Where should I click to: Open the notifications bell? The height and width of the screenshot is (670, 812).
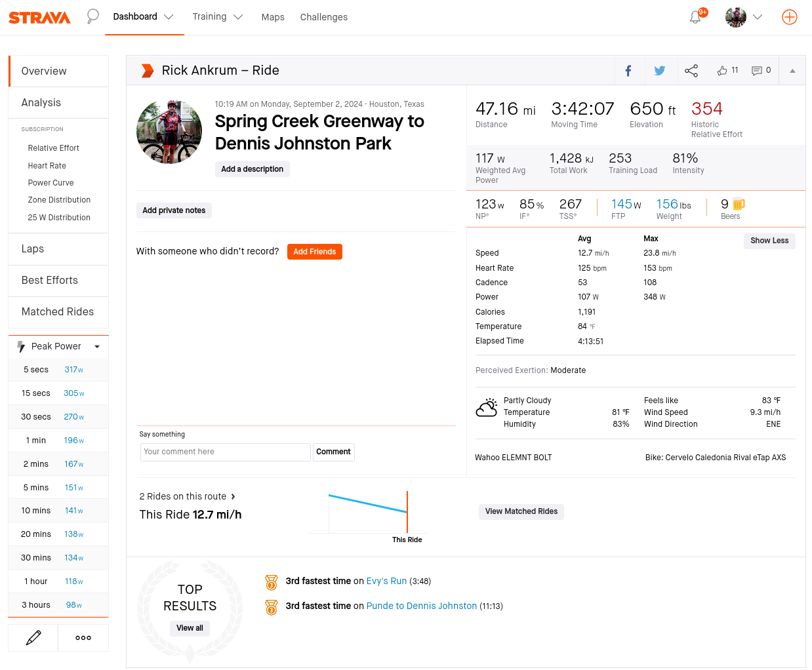tap(695, 17)
